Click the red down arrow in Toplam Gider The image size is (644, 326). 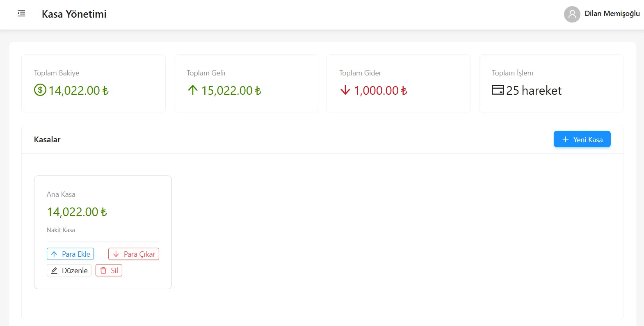[345, 90]
